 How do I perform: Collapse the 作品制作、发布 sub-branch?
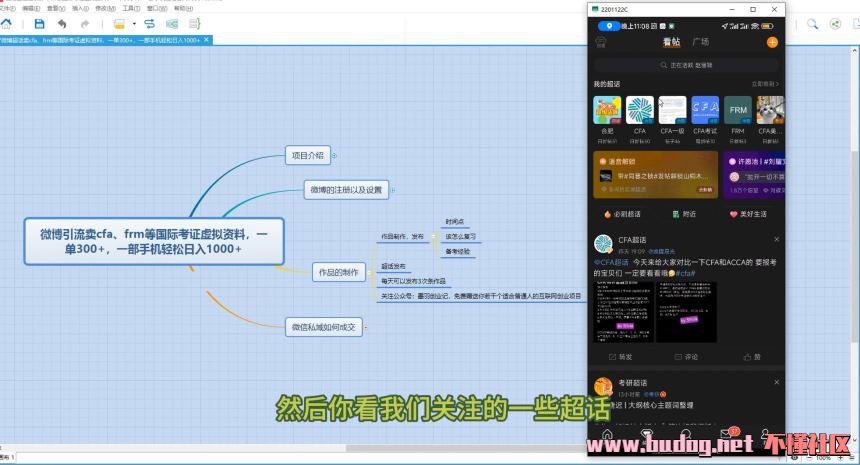434,236
